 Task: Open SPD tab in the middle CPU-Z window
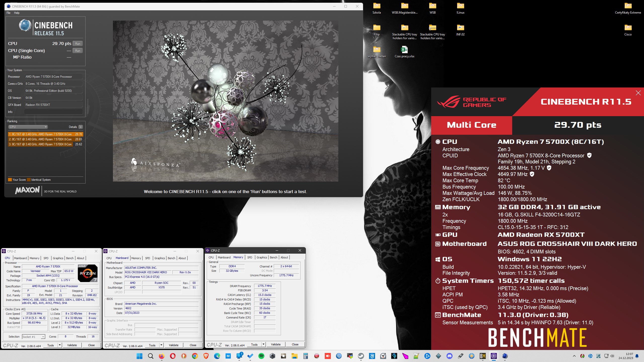click(x=148, y=258)
